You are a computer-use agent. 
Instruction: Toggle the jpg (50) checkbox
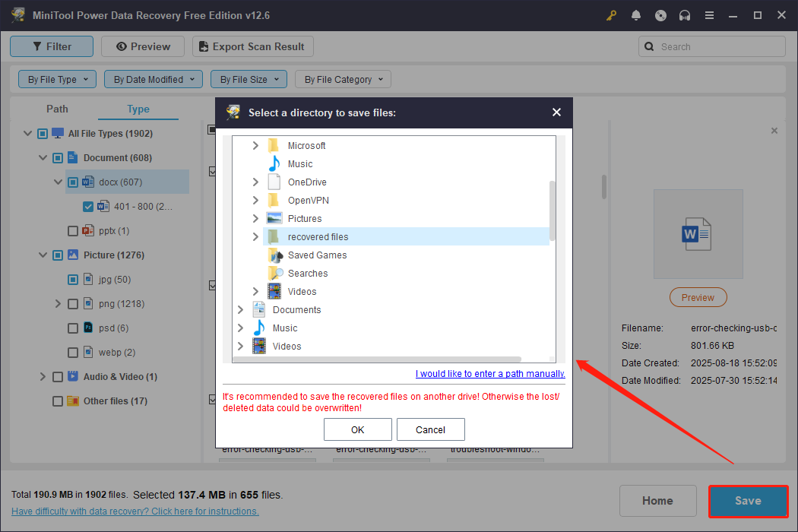(x=73, y=280)
